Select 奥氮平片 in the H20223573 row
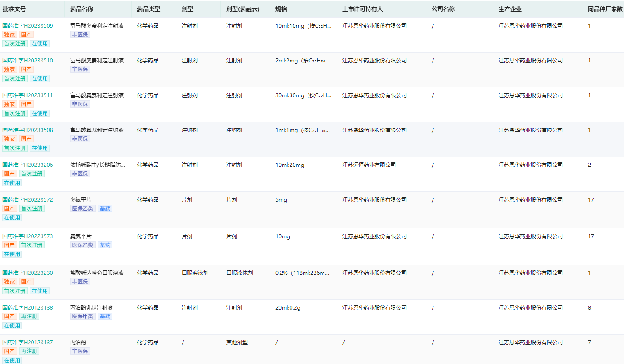Screen dimensions: 624x364 [81, 236]
